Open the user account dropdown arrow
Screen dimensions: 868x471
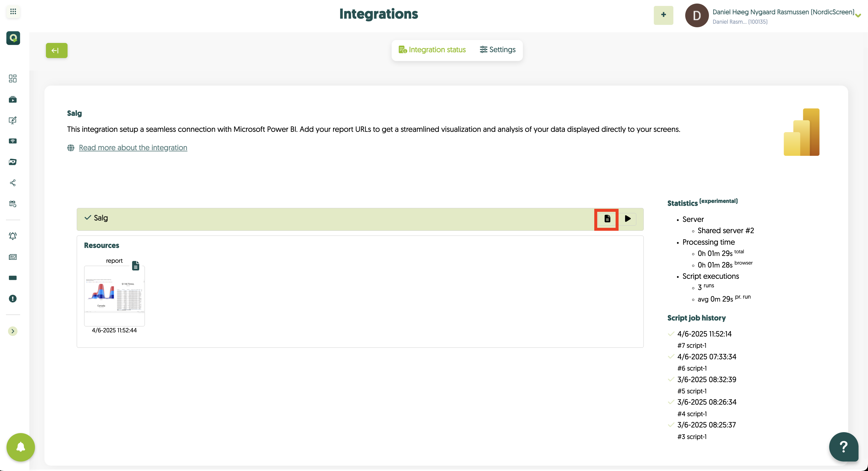tap(858, 15)
